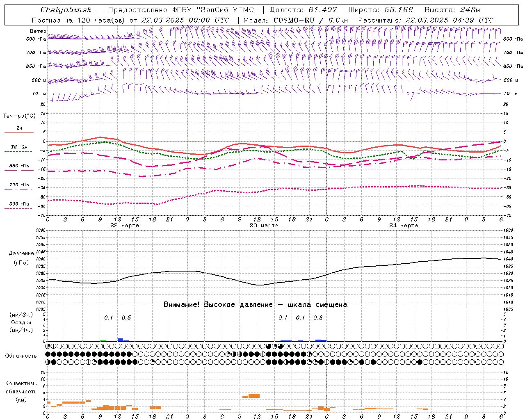Image resolution: width=525 pixels, height=420 pixels.
Task: Click the calm wind circle symbol in the 10 м row
Action: click(408, 94)
